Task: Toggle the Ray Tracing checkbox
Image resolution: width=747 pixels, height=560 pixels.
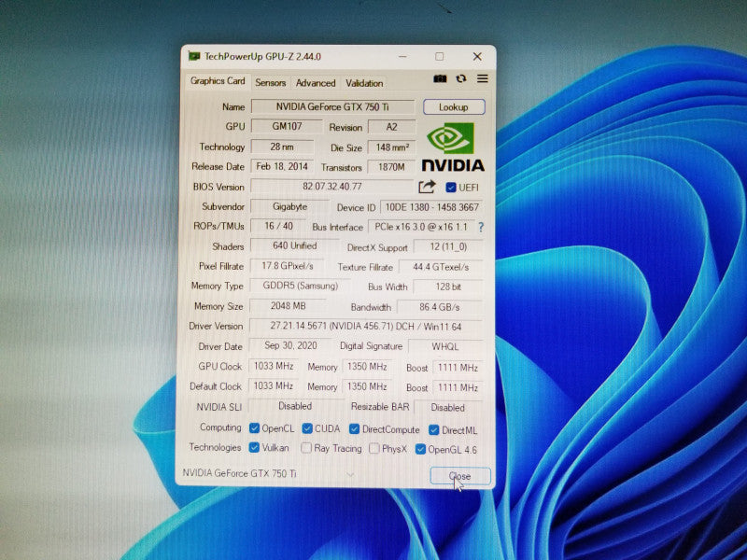Action: coord(306,448)
